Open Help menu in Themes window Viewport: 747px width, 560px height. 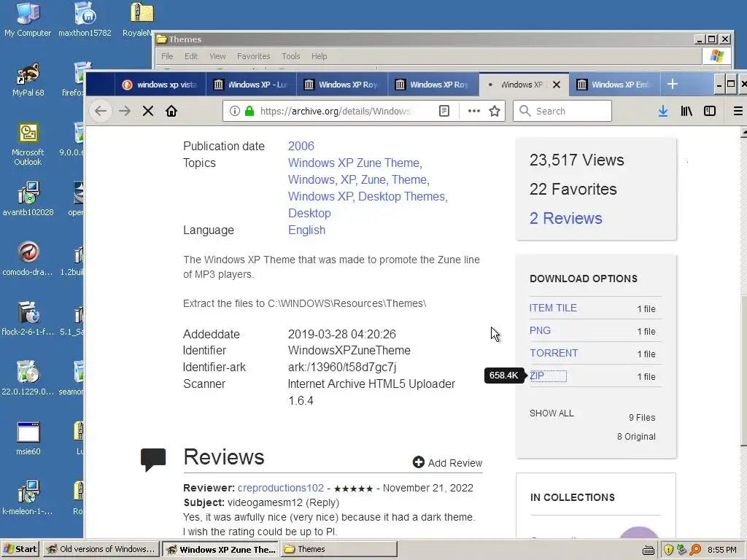[x=320, y=56]
